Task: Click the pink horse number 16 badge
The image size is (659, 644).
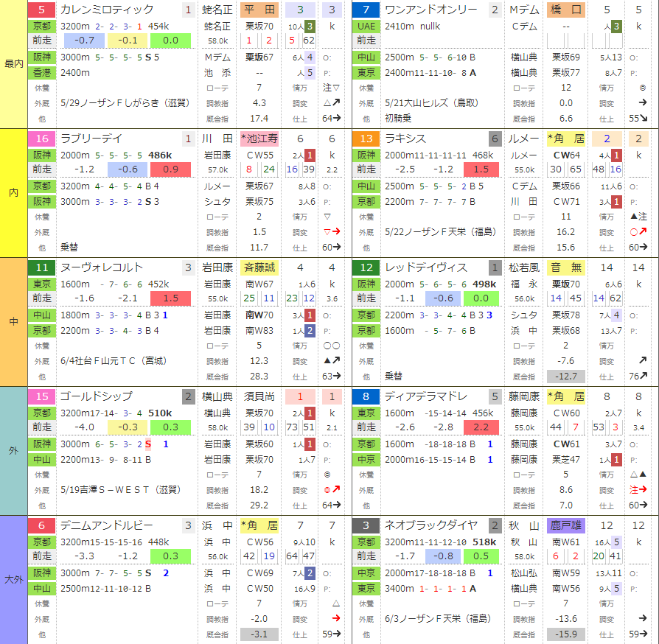Action: coord(41,139)
